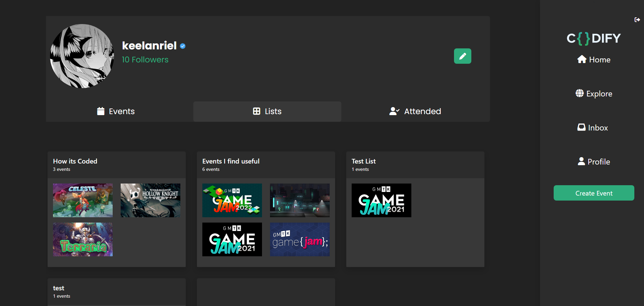Click the profile avatar picture
The width and height of the screenshot is (644, 306).
click(x=82, y=56)
